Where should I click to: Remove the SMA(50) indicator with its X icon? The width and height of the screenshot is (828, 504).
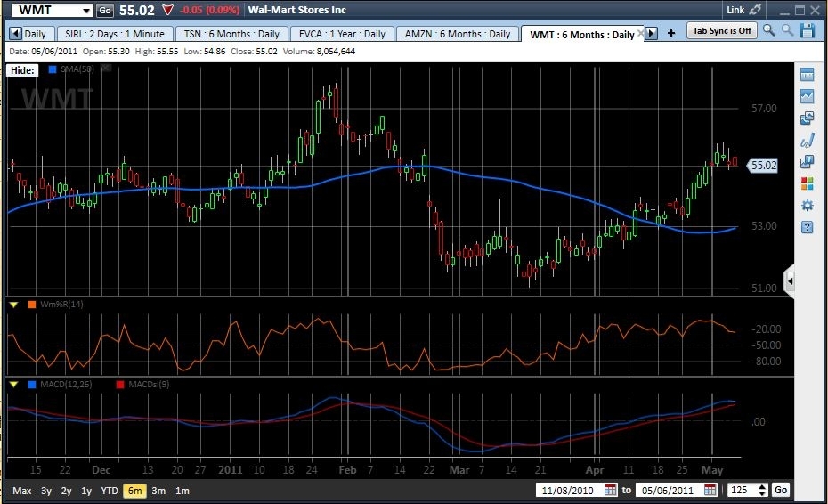click(x=106, y=69)
